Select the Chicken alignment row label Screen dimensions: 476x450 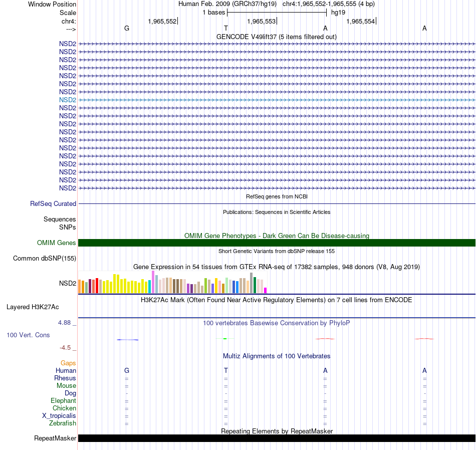[64, 408]
